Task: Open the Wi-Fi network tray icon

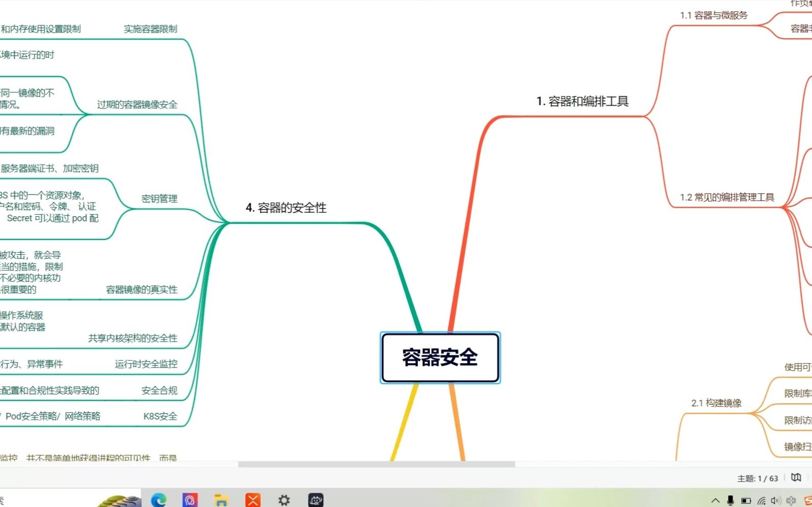Action: click(761, 501)
